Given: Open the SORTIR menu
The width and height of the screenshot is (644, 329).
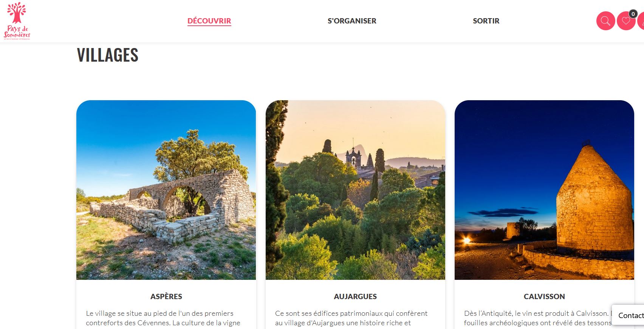Looking at the screenshot, I should pos(486,21).
